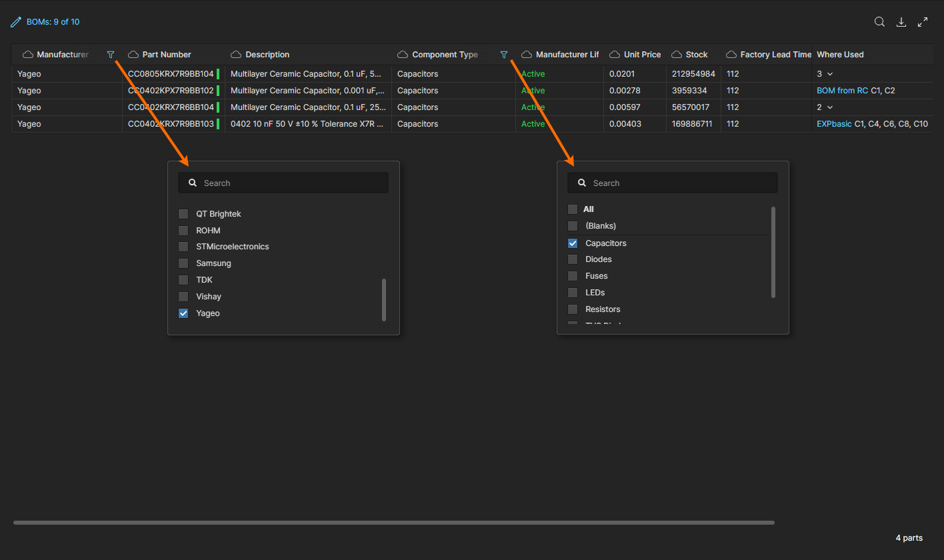The image size is (944, 560).
Task: Check the Diodes component type checkbox
Action: coord(573,259)
